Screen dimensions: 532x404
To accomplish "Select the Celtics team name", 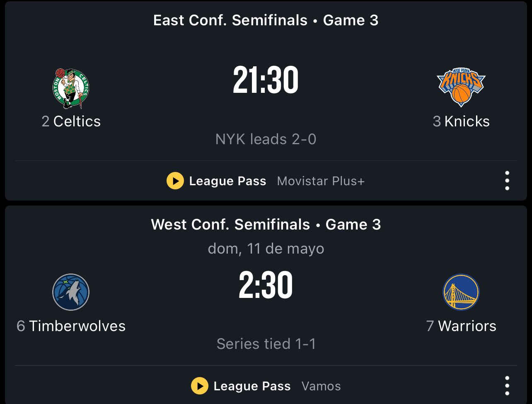I will point(77,121).
